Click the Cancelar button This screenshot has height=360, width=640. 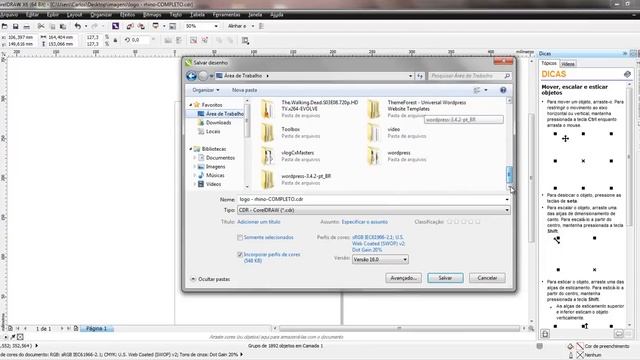click(x=487, y=278)
